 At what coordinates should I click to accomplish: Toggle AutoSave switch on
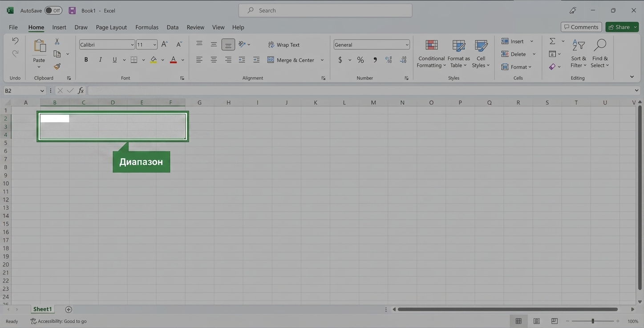[x=53, y=10]
